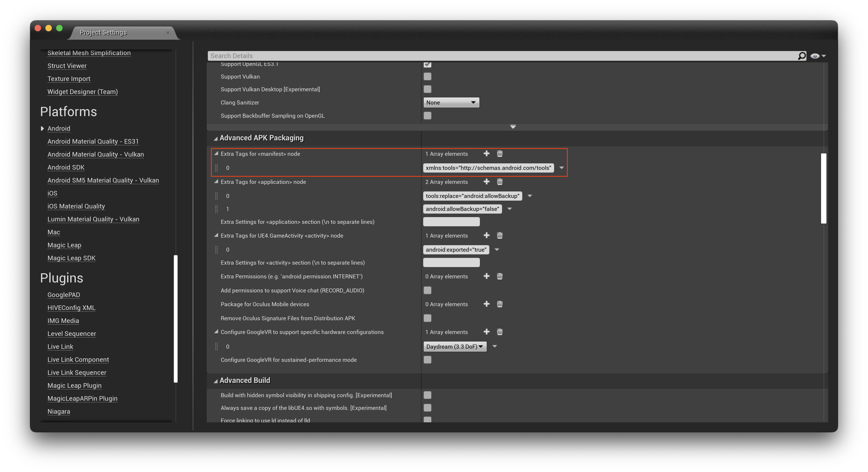Enable Support Vulkan checkbox
The width and height of the screenshot is (868, 472).
point(427,76)
